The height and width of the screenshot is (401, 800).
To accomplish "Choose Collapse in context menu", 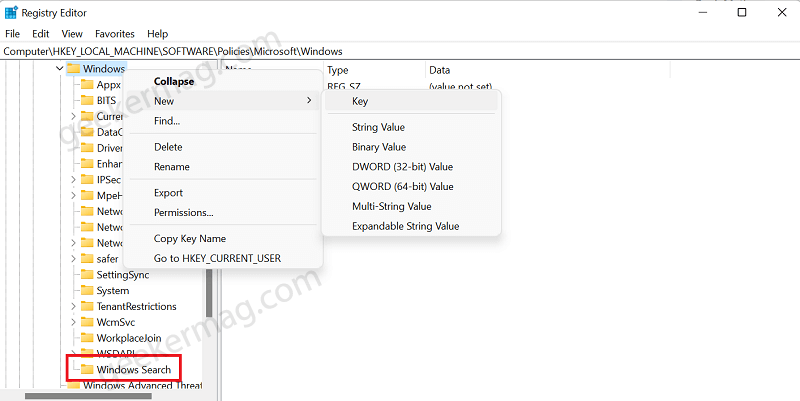I will [223, 81].
